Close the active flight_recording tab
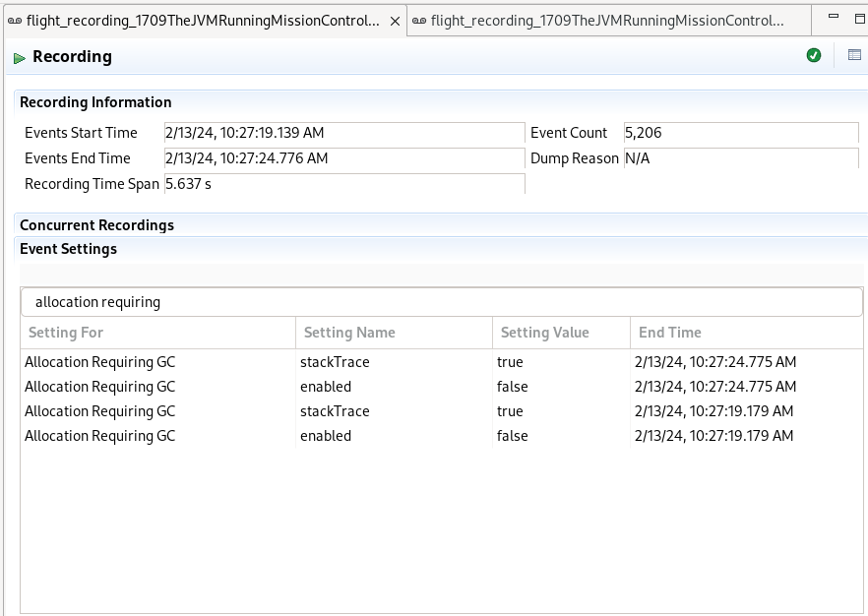The image size is (868, 616). point(395,21)
